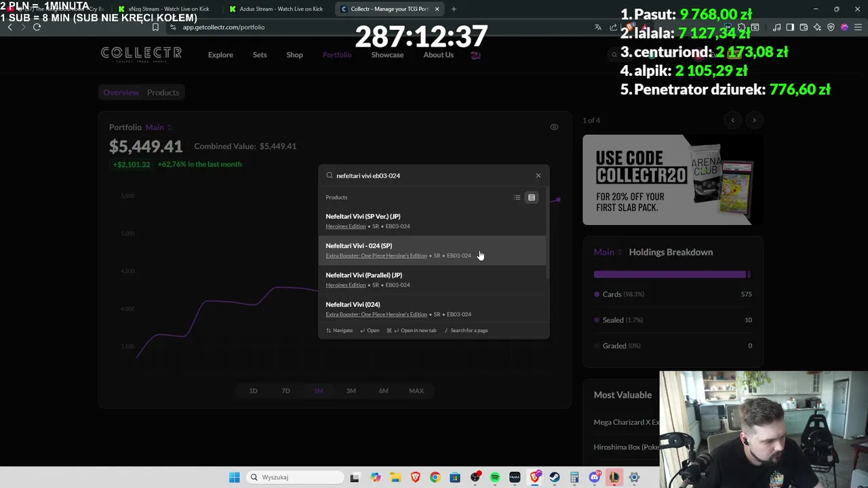Open File Explorer from taskbar
The width and height of the screenshot is (868, 488).
tap(395, 477)
